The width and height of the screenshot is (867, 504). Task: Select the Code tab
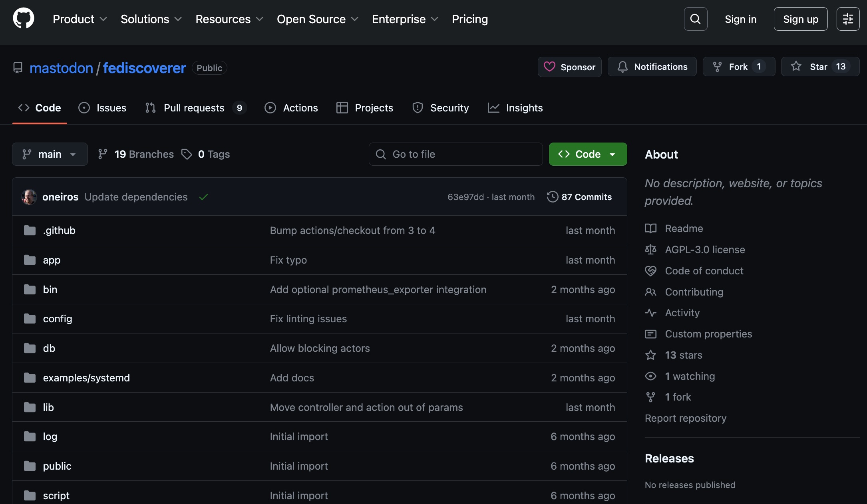coord(40,108)
